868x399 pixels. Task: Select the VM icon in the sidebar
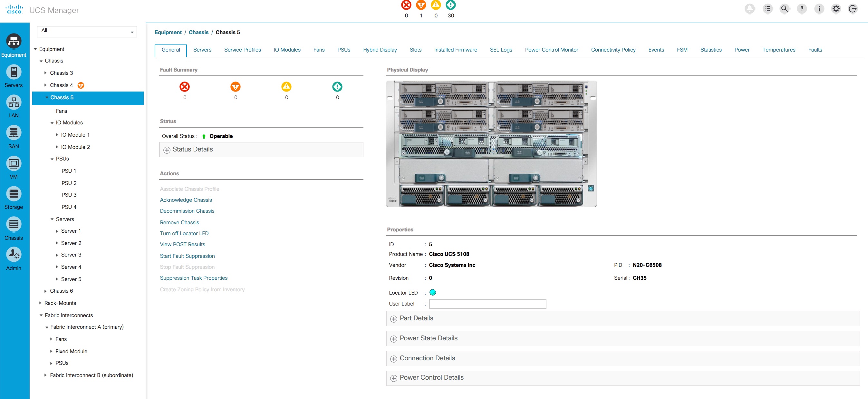click(14, 167)
